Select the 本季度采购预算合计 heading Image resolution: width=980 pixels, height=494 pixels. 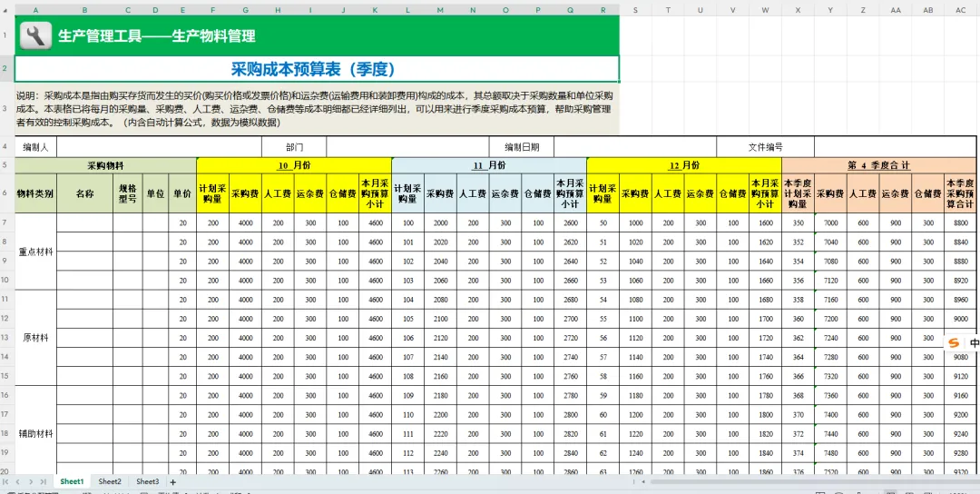coord(961,193)
